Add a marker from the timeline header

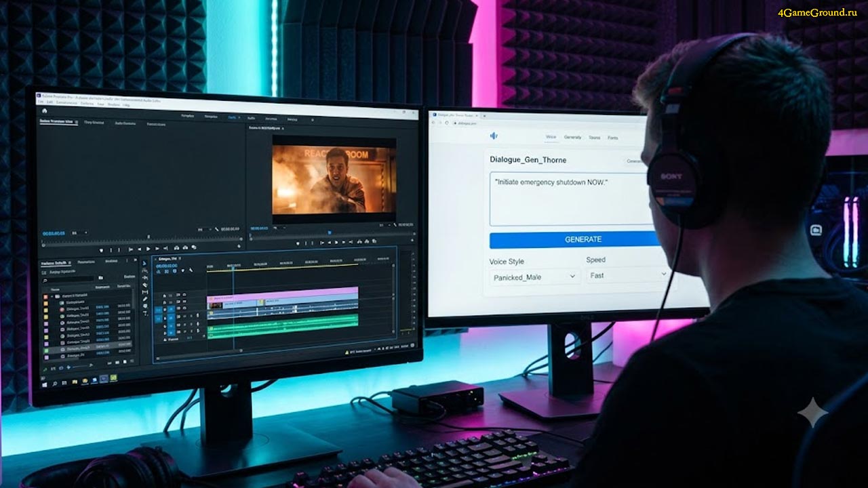184,271
